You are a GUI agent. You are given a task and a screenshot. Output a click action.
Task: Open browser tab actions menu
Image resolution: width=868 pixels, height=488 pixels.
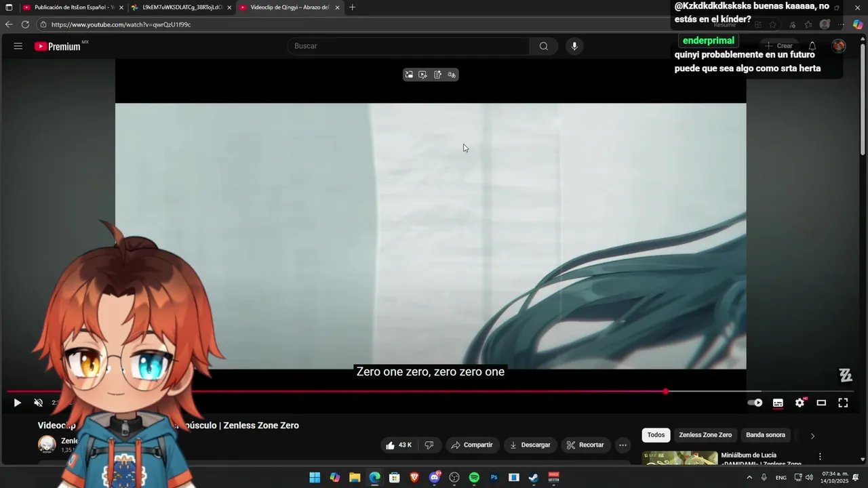[9, 7]
